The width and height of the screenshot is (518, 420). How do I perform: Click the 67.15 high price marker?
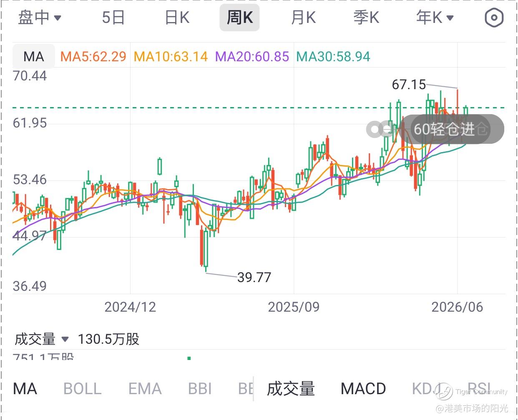(409, 85)
